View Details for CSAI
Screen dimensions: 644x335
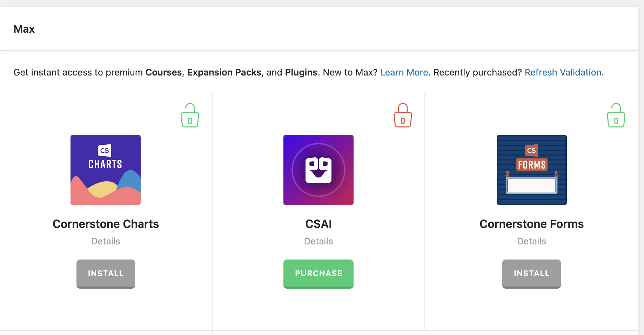click(318, 241)
